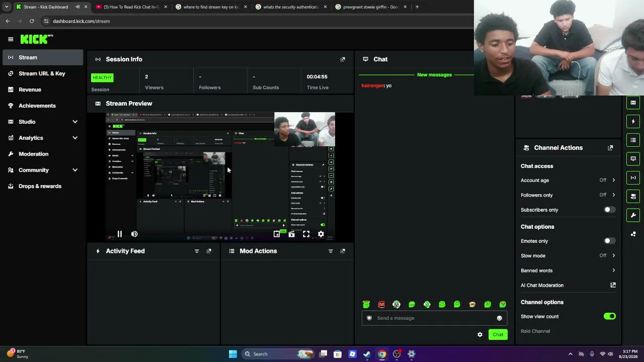Open AI Chat Moderation link
Image resolution: width=644 pixels, height=362 pixels.
tap(613, 285)
